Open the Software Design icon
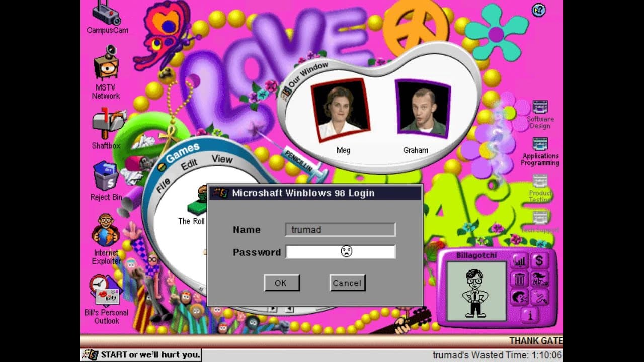Screen dimensions: 644x362 540,107
